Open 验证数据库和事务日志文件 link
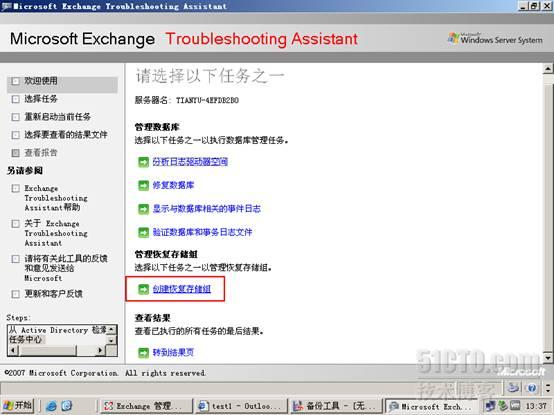The image size is (554, 415). (x=202, y=232)
